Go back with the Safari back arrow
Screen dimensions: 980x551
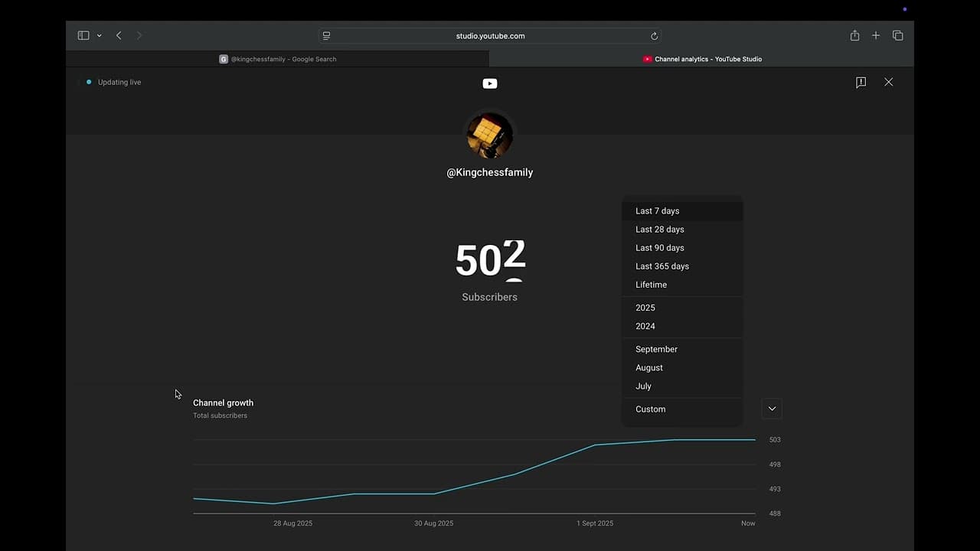(119, 35)
